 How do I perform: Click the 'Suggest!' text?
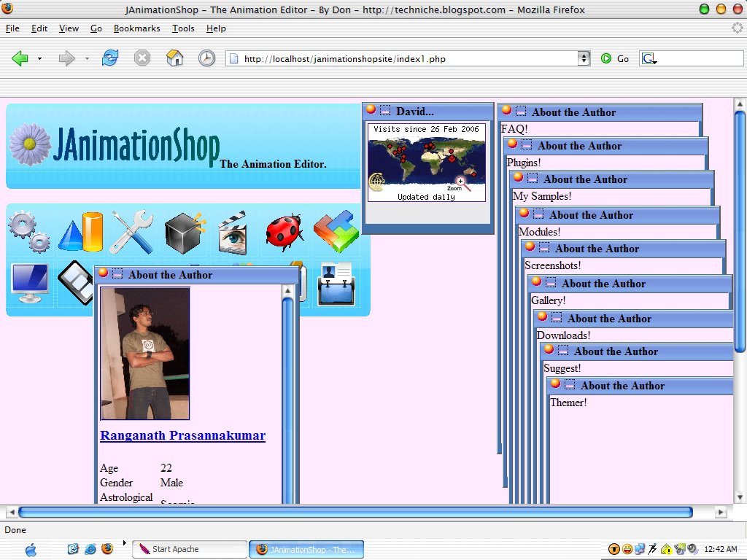pyautogui.click(x=562, y=368)
